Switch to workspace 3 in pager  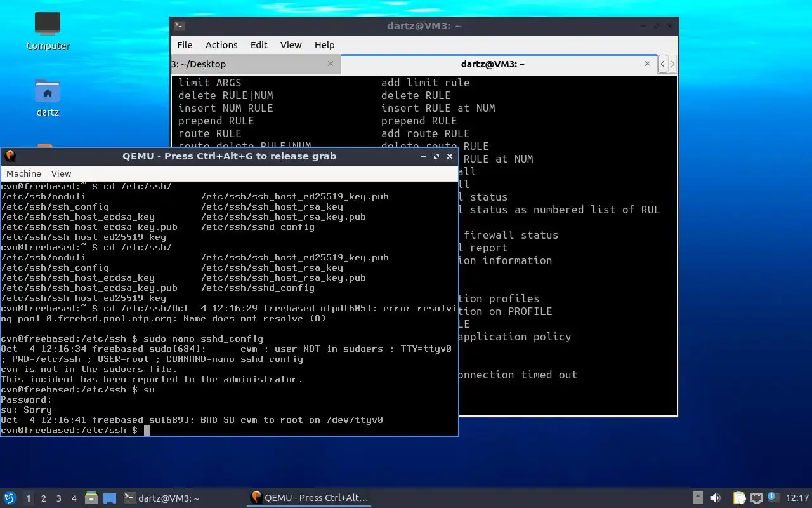58,498
